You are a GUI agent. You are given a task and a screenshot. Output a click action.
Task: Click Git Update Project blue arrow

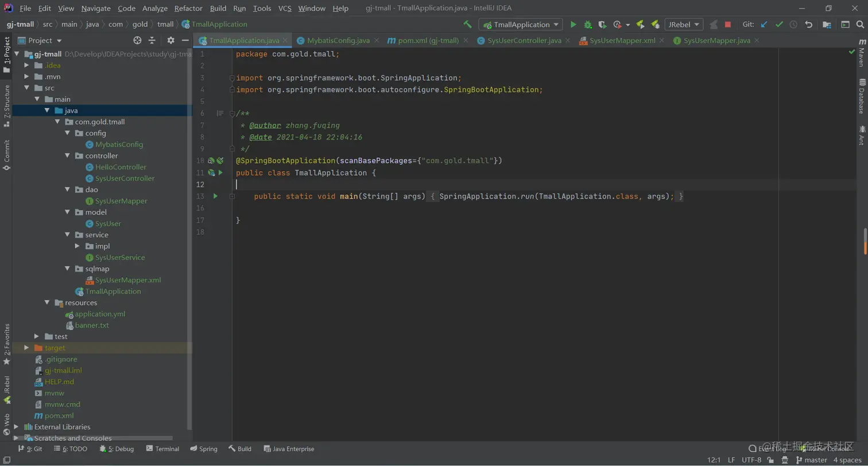[764, 25]
